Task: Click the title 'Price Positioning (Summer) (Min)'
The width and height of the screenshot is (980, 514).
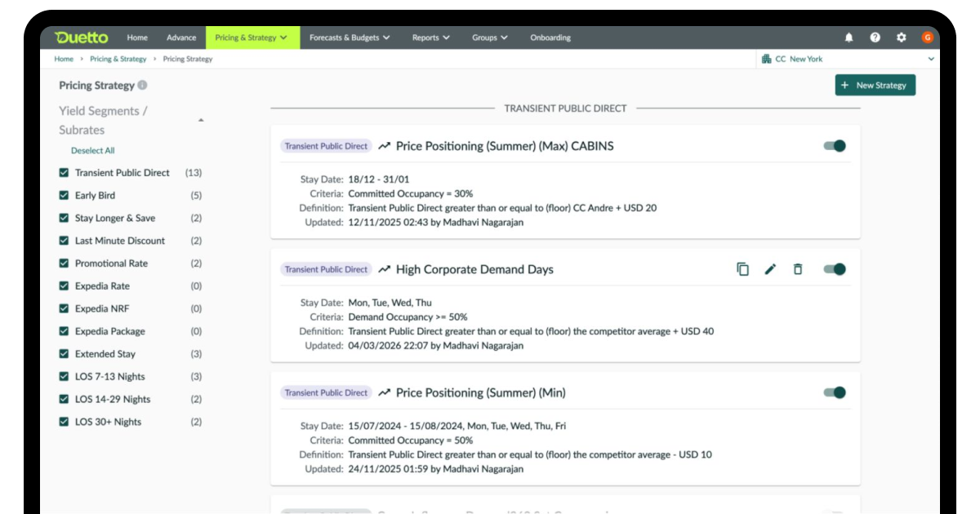Action: tap(481, 392)
